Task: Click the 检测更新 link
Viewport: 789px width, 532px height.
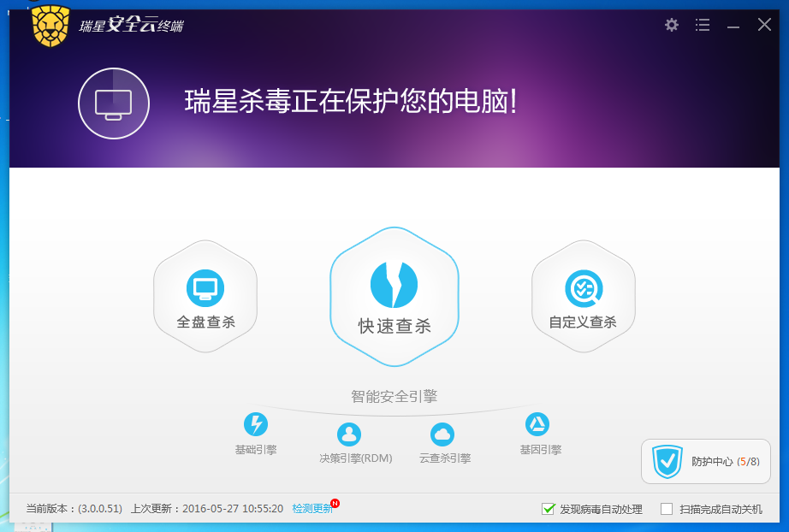Action: tap(312, 509)
